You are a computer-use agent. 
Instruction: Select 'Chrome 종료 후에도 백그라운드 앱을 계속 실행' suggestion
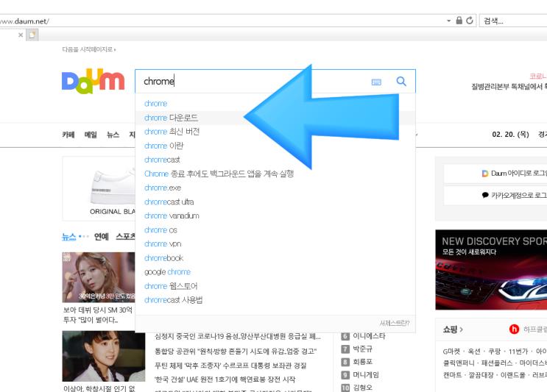275,174
